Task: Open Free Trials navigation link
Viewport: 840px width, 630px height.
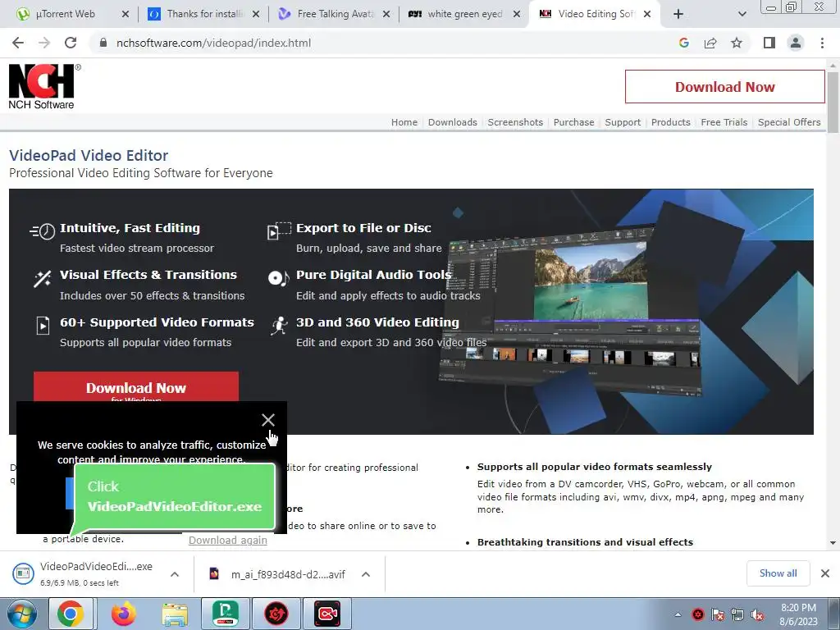Action: click(724, 122)
